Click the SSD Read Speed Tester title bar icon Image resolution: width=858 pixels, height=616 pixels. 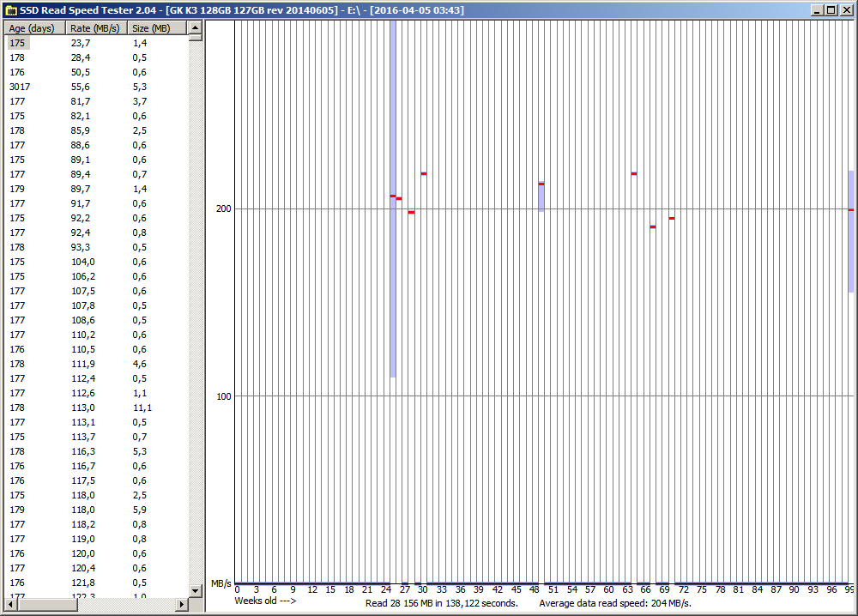pos(10,10)
